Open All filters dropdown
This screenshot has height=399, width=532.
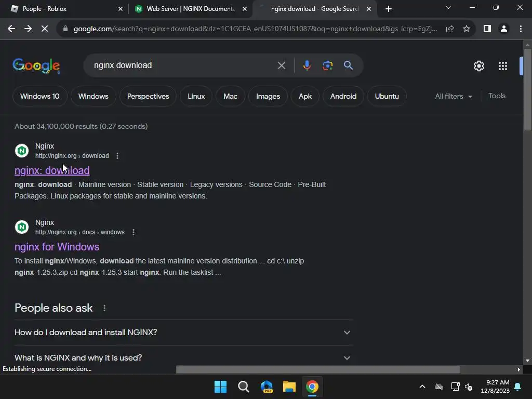[454, 96]
